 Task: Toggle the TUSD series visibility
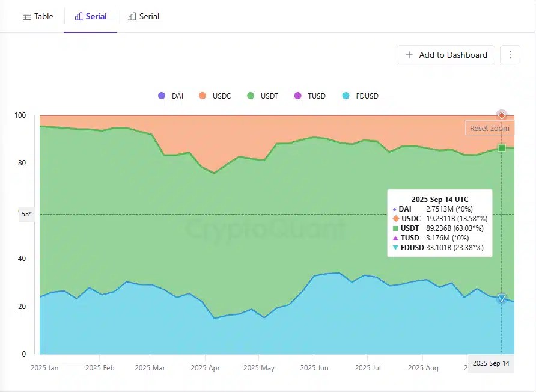(310, 96)
